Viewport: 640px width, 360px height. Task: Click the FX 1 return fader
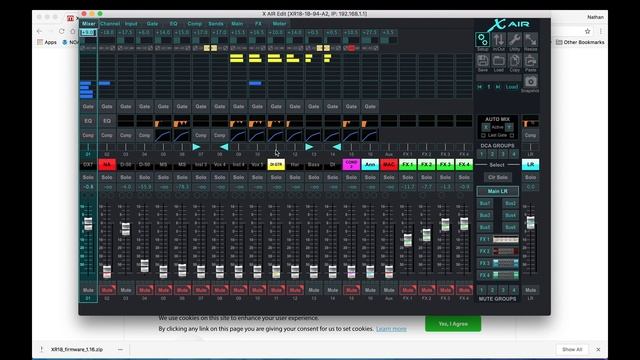coord(407,240)
